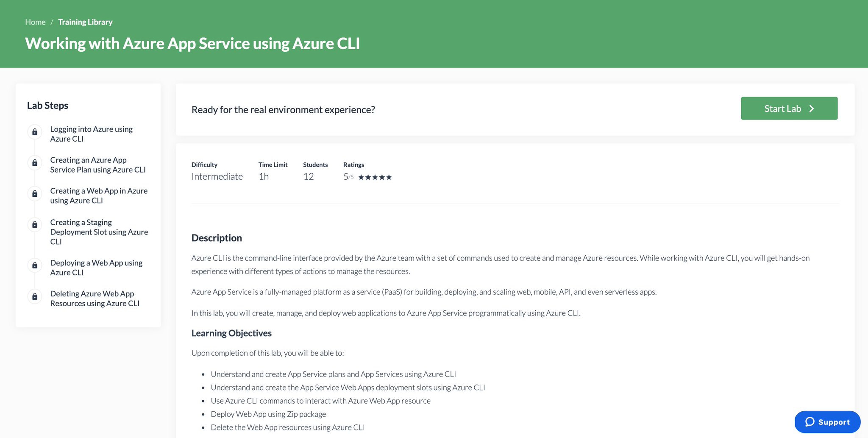
Task: Click the Students count 12
Action: [309, 176]
